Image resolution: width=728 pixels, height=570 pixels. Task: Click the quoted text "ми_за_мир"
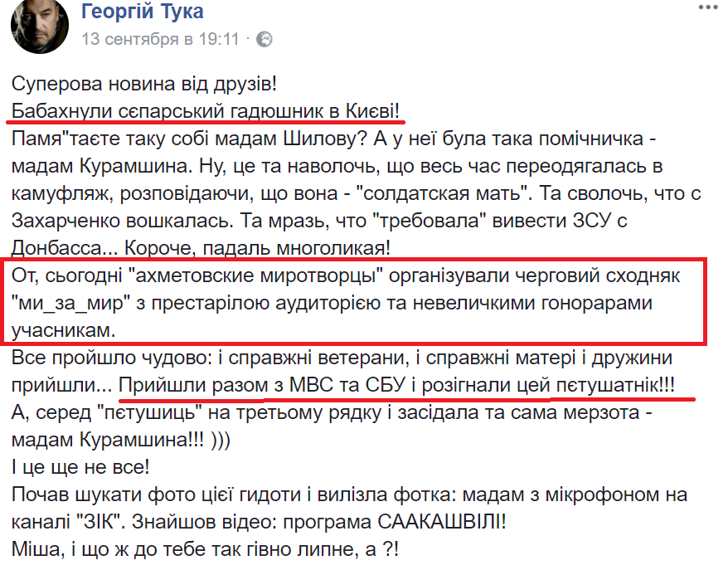[x=71, y=303]
